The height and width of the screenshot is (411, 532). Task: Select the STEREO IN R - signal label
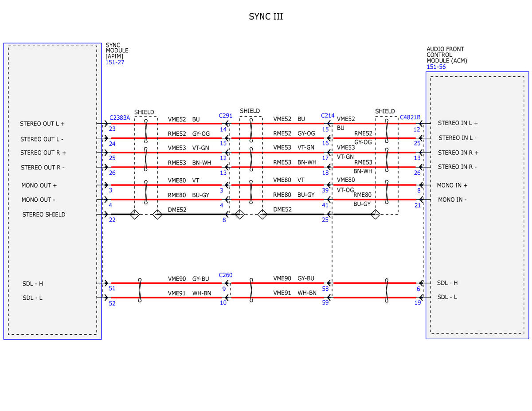[458, 167]
